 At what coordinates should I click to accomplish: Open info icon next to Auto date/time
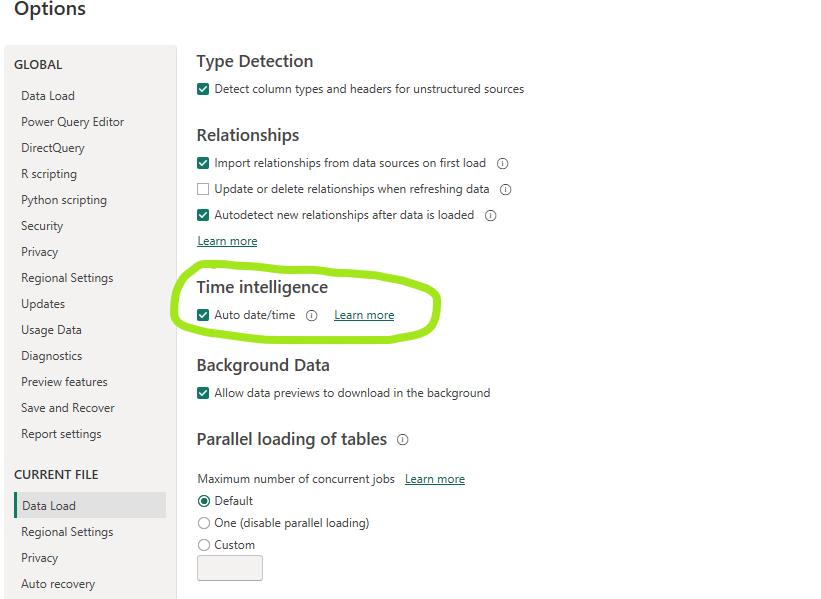pyautogui.click(x=312, y=315)
